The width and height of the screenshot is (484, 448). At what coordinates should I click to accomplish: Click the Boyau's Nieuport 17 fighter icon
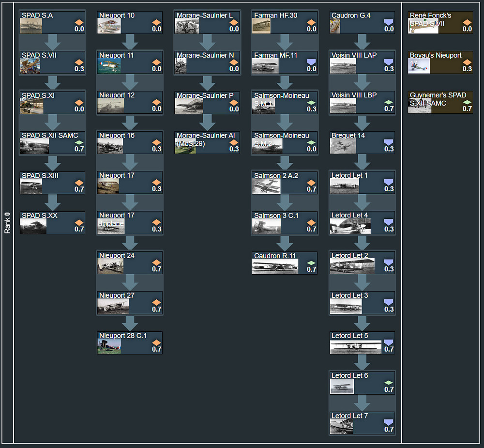click(467, 62)
